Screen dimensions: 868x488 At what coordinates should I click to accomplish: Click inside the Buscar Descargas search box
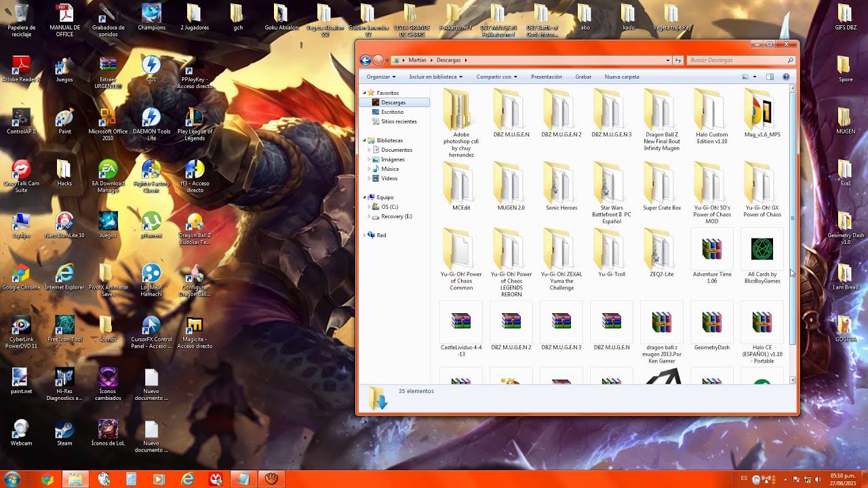pyautogui.click(x=741, y=60)
